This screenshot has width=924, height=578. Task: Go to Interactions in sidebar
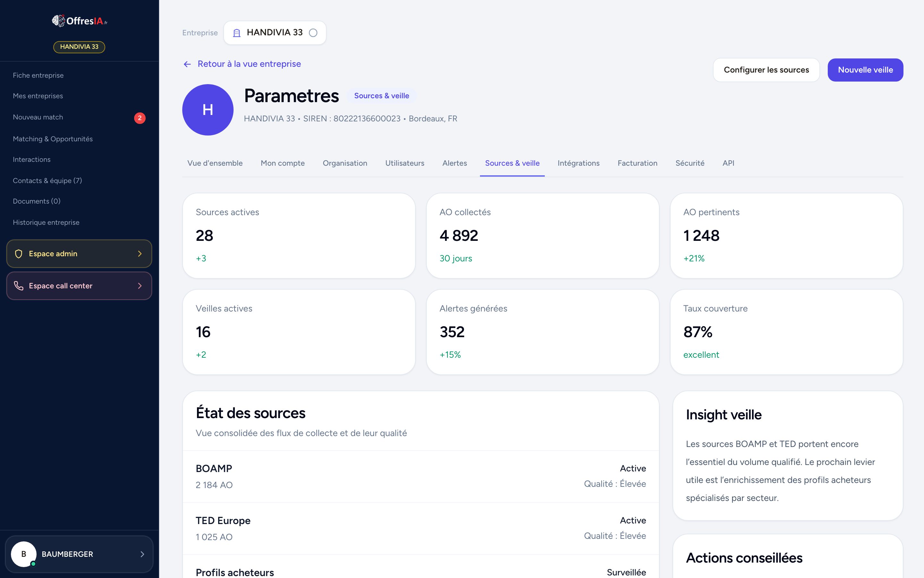click(x=32, y=159)
